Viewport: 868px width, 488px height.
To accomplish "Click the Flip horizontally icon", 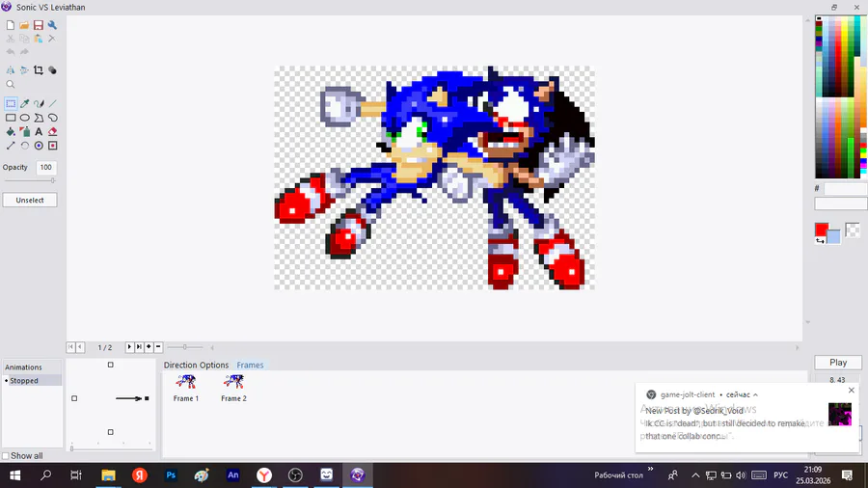I will pos(11,70).
